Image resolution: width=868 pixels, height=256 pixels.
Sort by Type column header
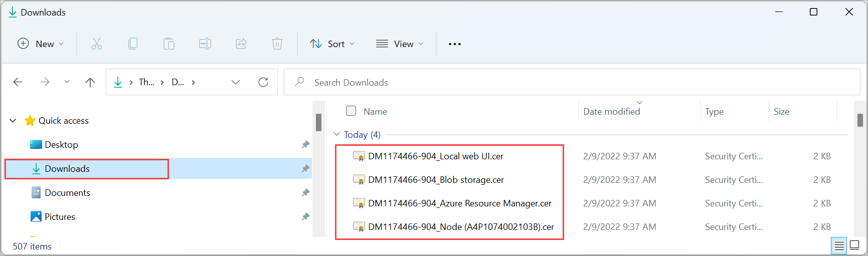point(714,111)
